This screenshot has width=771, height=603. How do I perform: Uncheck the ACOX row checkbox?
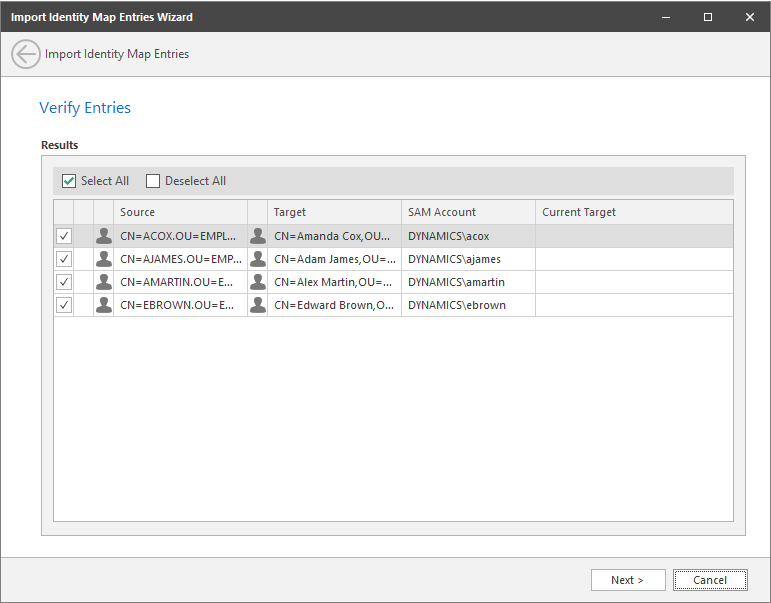tap(64, 236)
